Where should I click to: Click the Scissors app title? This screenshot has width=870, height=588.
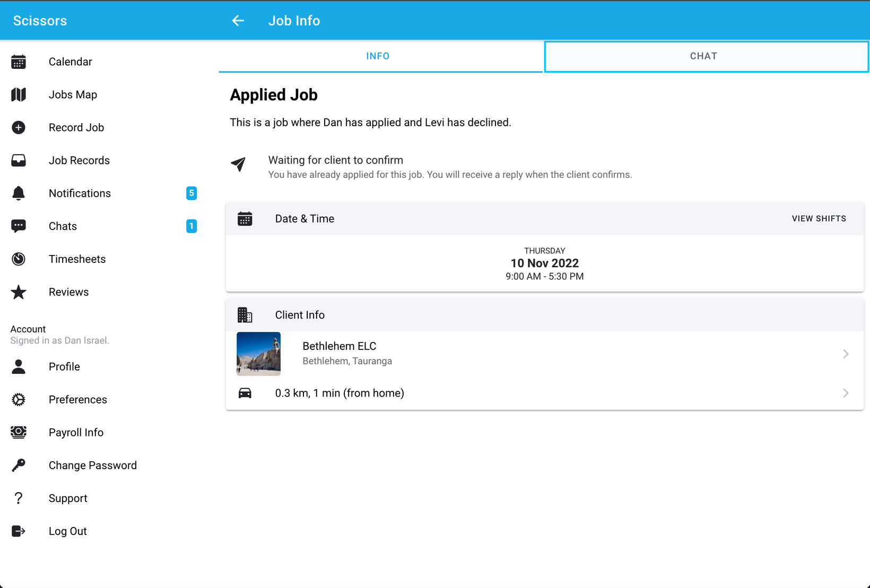(40, 21)
